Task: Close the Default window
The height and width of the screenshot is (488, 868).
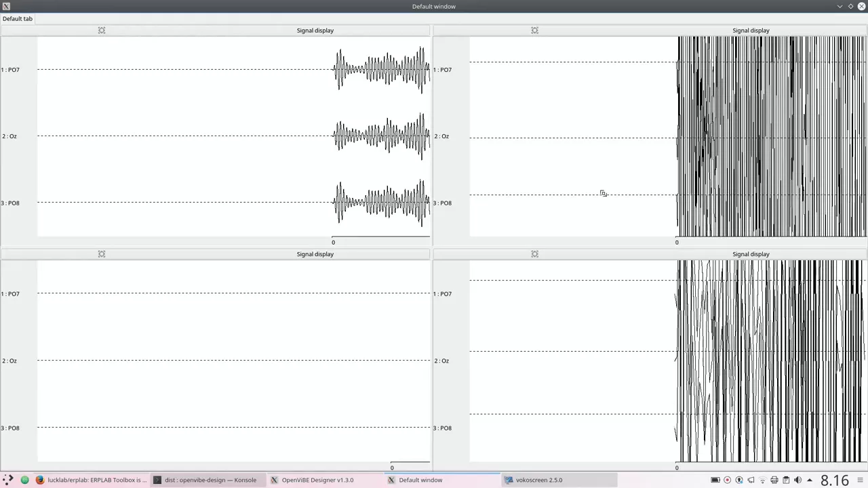Action: click(x=861, y=6)
